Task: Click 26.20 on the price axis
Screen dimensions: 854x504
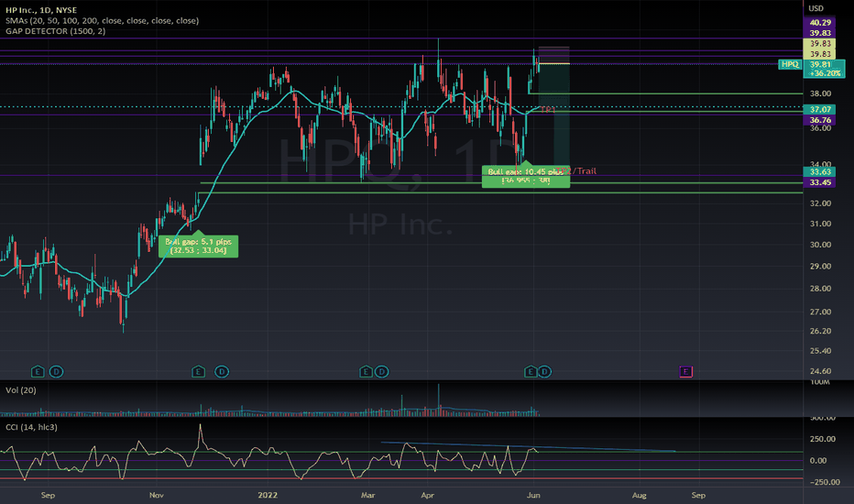Action: [820, 332]
